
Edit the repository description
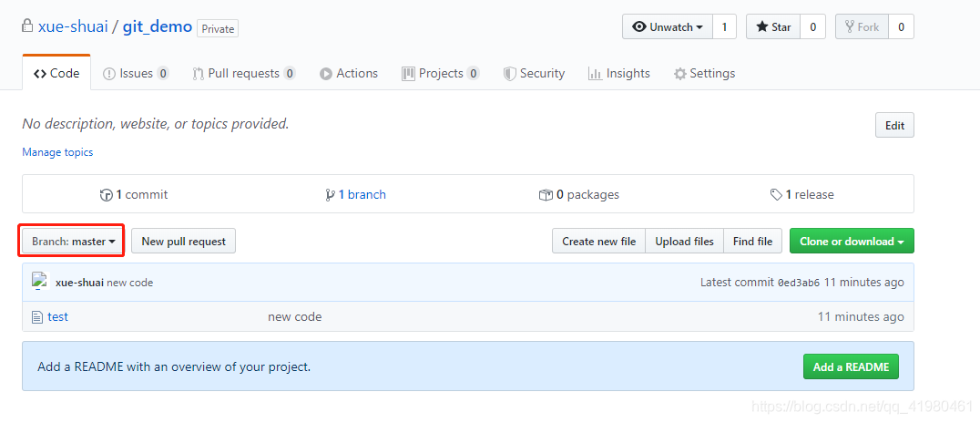coord(894,125)
